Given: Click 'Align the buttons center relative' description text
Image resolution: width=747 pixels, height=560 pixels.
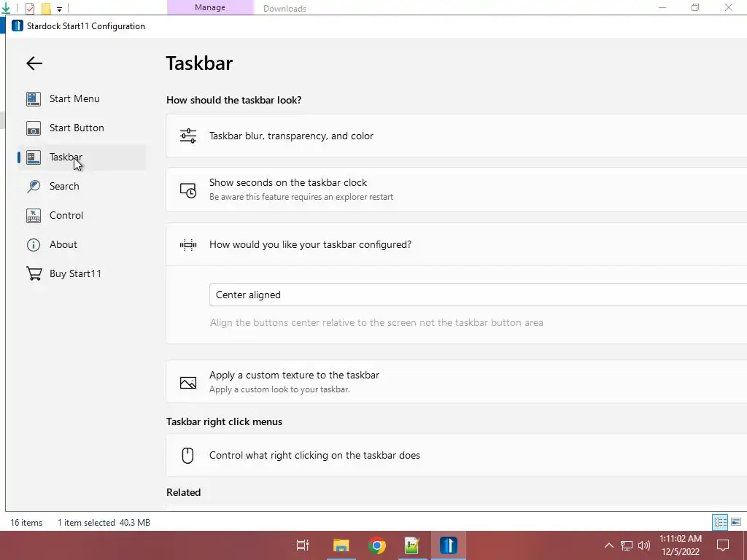Looking at the screenshot, I should pos(376,323).
